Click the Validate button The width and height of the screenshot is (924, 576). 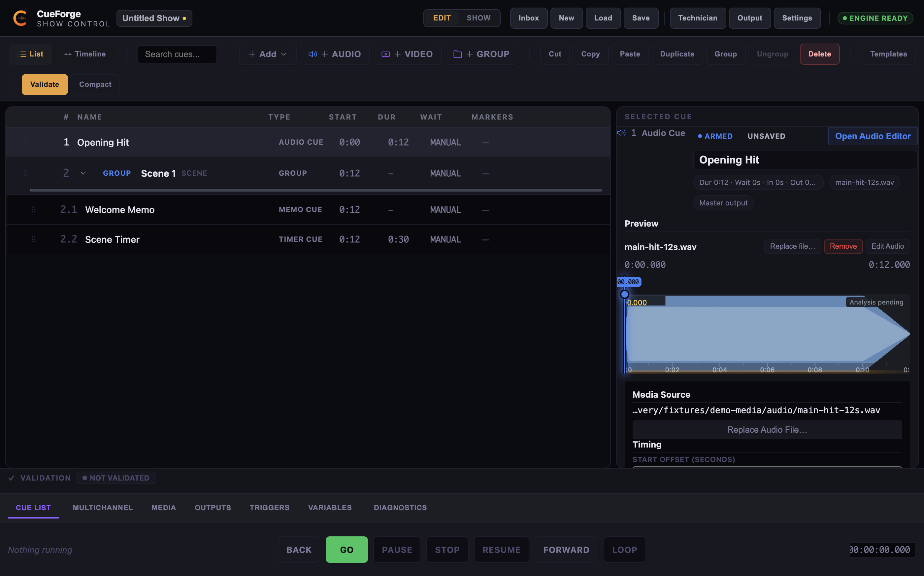click(x=45, y=84)
